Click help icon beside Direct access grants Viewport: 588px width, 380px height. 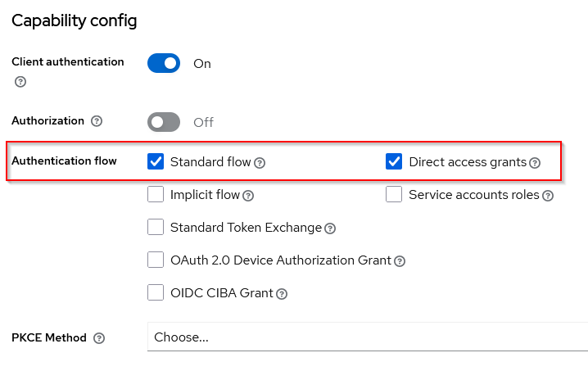coord(535,163)
